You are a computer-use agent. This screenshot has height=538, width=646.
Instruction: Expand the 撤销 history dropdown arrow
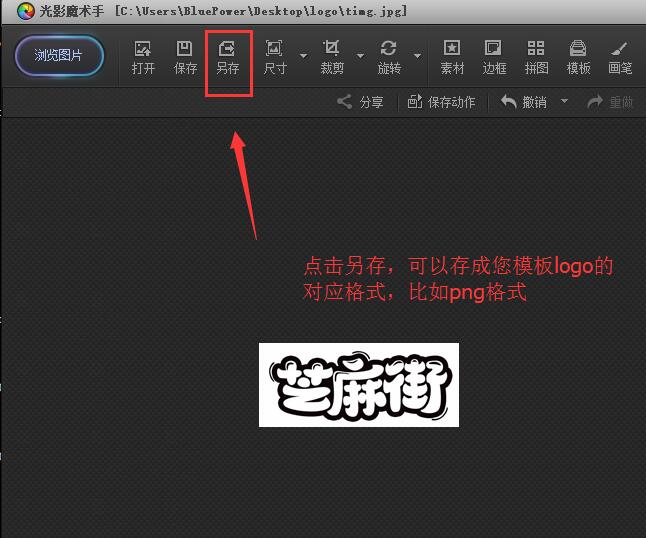click(564, 101)
